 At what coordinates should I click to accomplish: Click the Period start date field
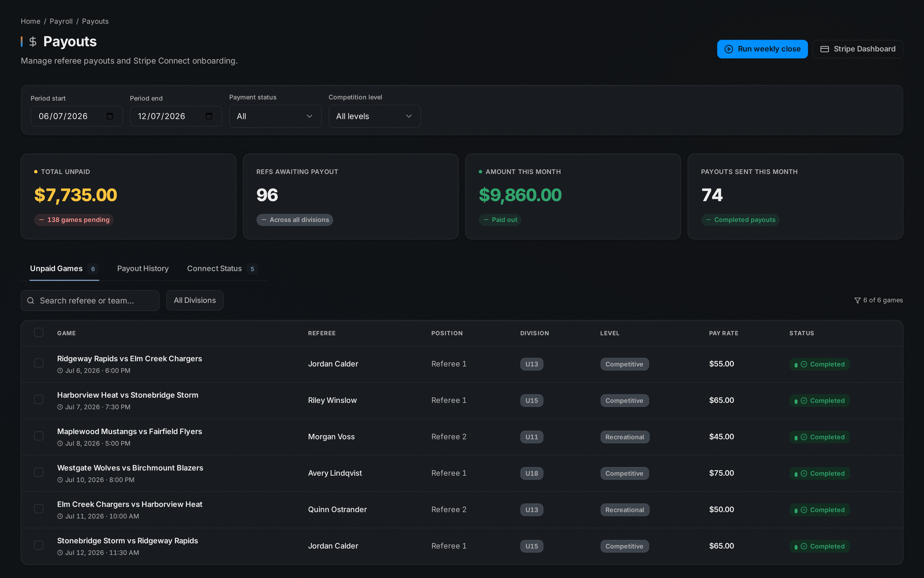(76, 116)
